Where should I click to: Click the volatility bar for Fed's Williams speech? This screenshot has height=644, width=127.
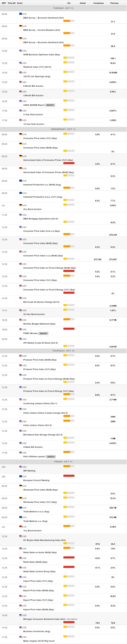point(69,452)
